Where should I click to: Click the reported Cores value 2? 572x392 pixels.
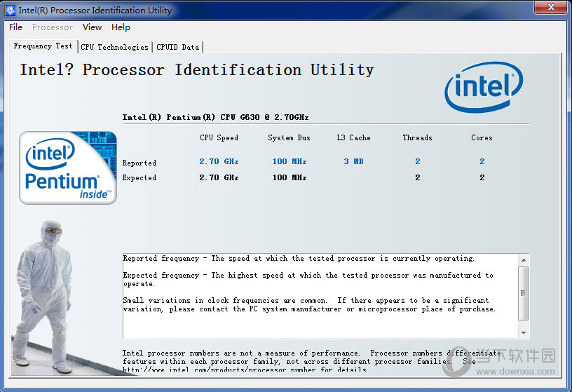pyautogui.click(x=482, y=161)
